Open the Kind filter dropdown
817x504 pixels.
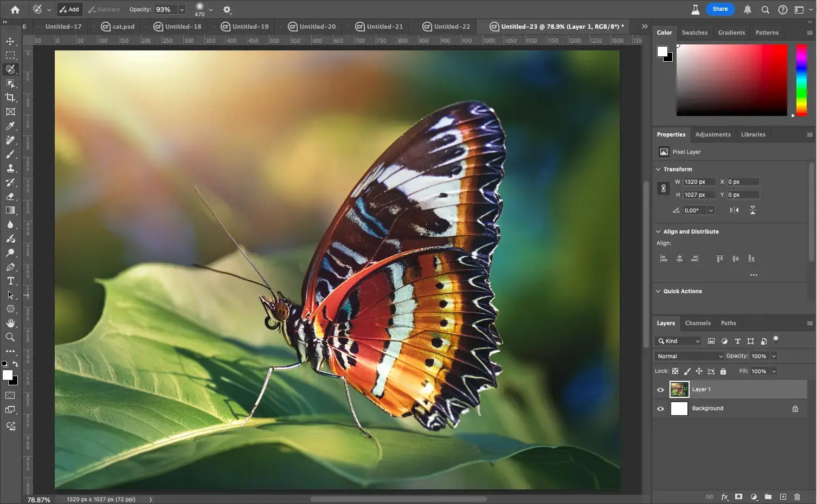point(678,341)
